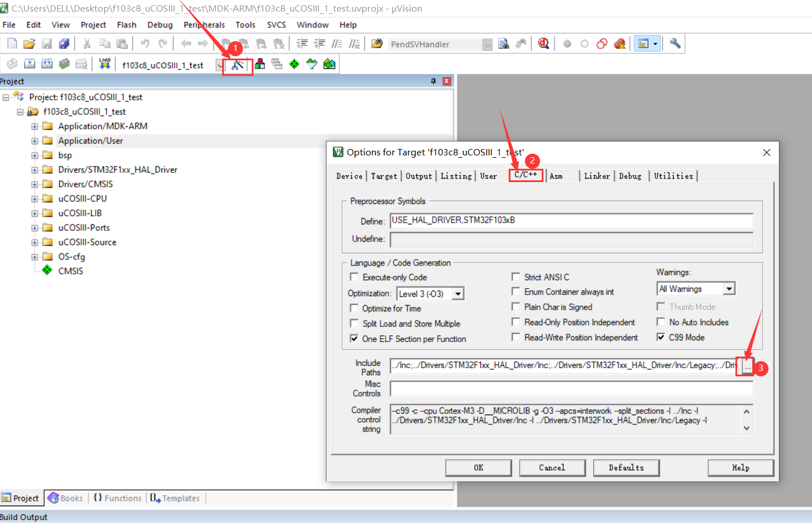Image resolution: width=812 pixels, height=523 pixels.
Task: Open Manage Run-Time Environment green diamond icon
Action: tap(295, 64)
